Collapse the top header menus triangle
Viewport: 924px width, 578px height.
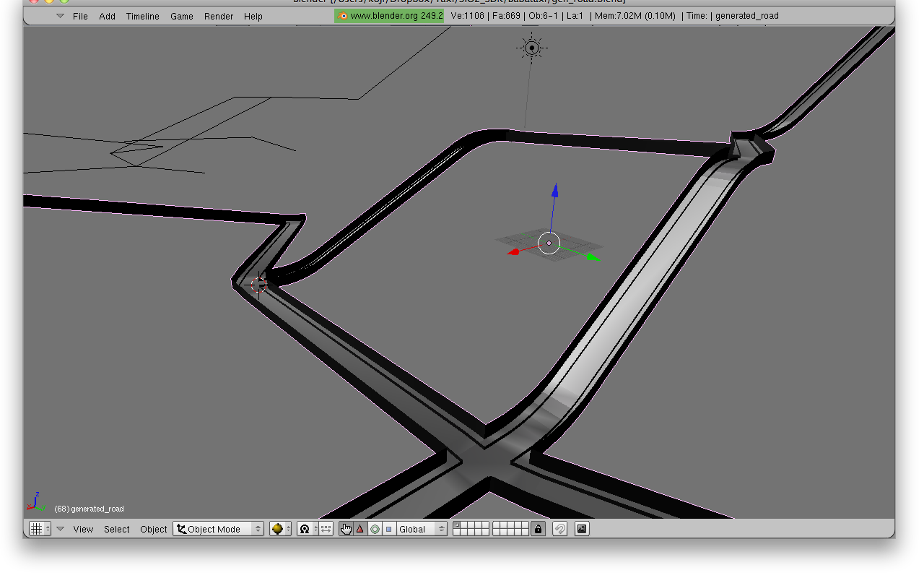click(60, 16)
